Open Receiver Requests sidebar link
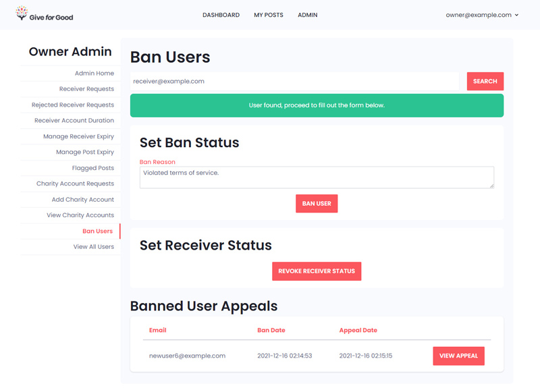 pyautogui.click(x=86, y=89)
